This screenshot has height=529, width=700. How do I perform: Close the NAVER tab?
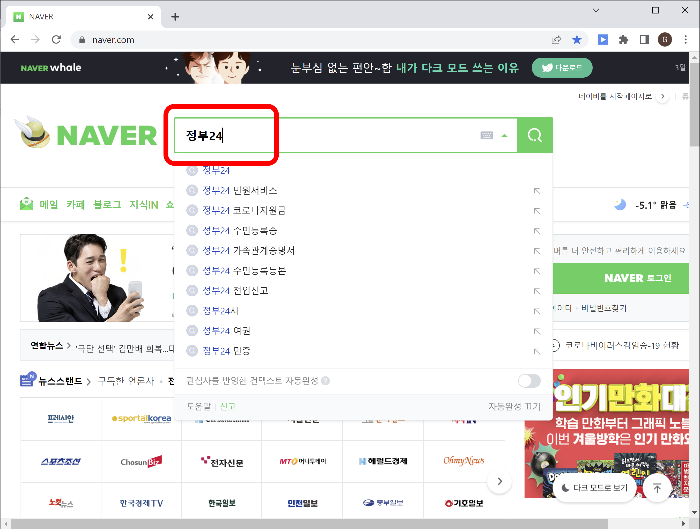point(150,17)
